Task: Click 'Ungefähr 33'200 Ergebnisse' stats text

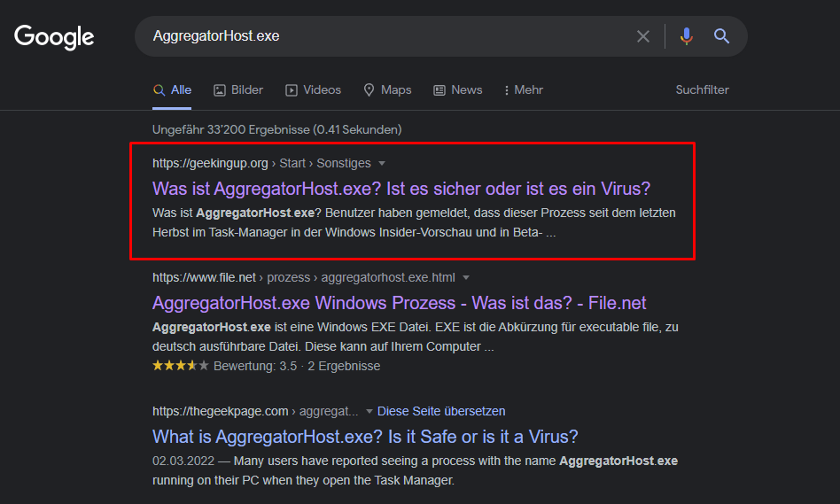Action: (277, 129)
